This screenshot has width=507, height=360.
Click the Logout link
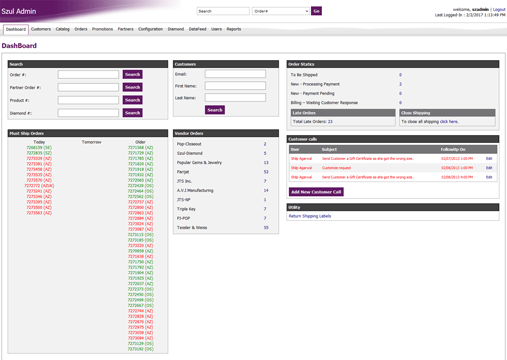[x=499, y=9]
